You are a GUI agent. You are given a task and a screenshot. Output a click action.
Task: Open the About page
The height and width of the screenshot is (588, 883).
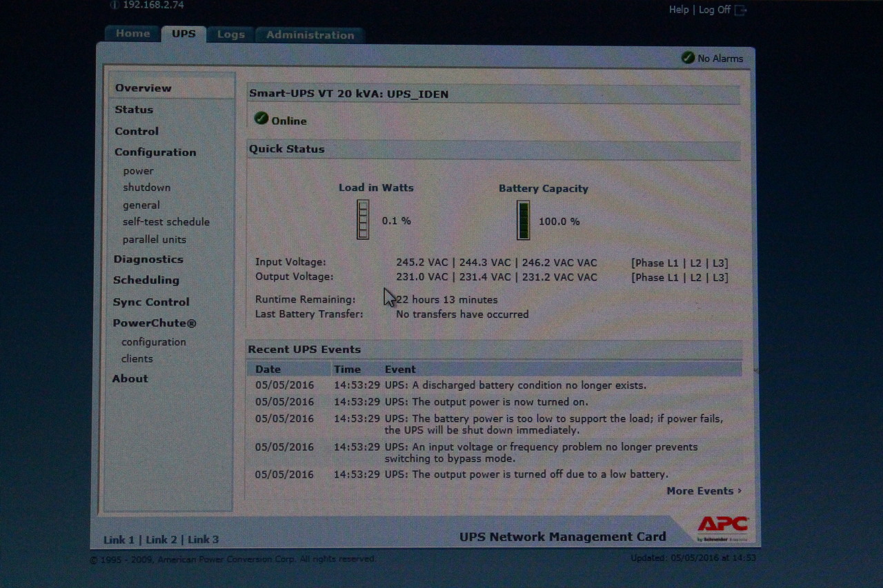pyautogui.click(x=130, y=378)
